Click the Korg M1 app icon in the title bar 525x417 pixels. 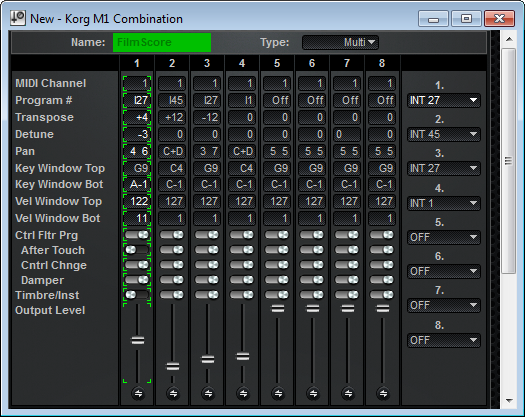(x=17, y=18)
